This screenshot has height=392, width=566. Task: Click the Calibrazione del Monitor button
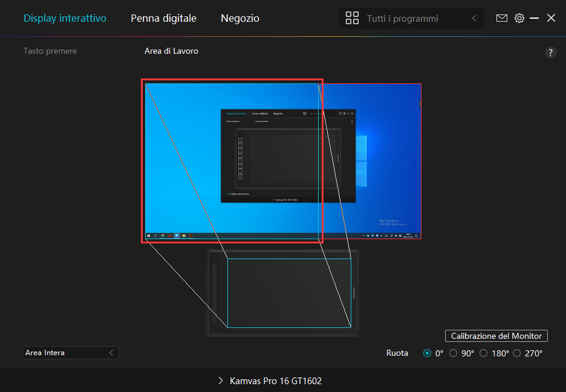click(x=496, y=336)
